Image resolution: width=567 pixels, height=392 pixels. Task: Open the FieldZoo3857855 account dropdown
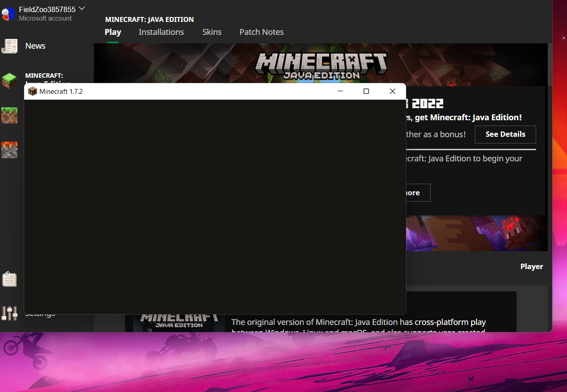52,9
